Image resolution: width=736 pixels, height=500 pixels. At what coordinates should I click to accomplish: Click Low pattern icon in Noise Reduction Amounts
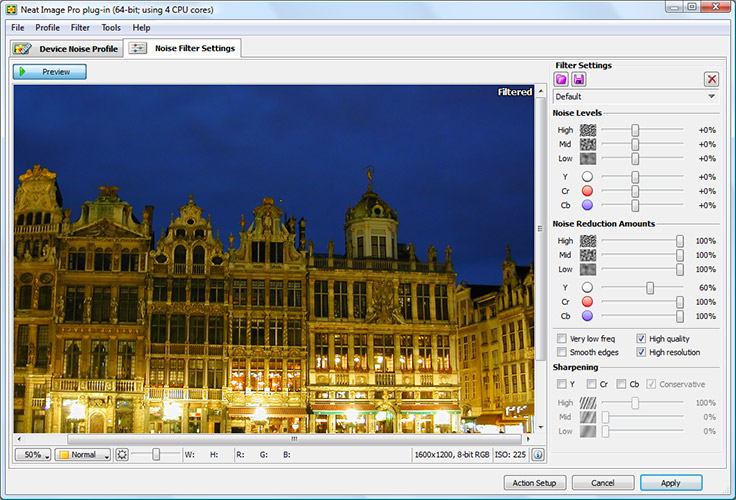(x=588, y=269)
